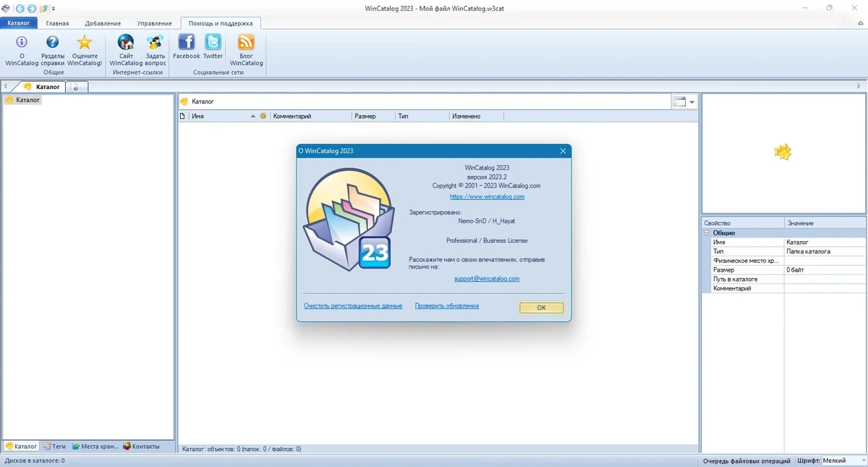868x467 pixels.
Task: Switch to the Добавление ribbon tab
Action: (x=103, y=23)
